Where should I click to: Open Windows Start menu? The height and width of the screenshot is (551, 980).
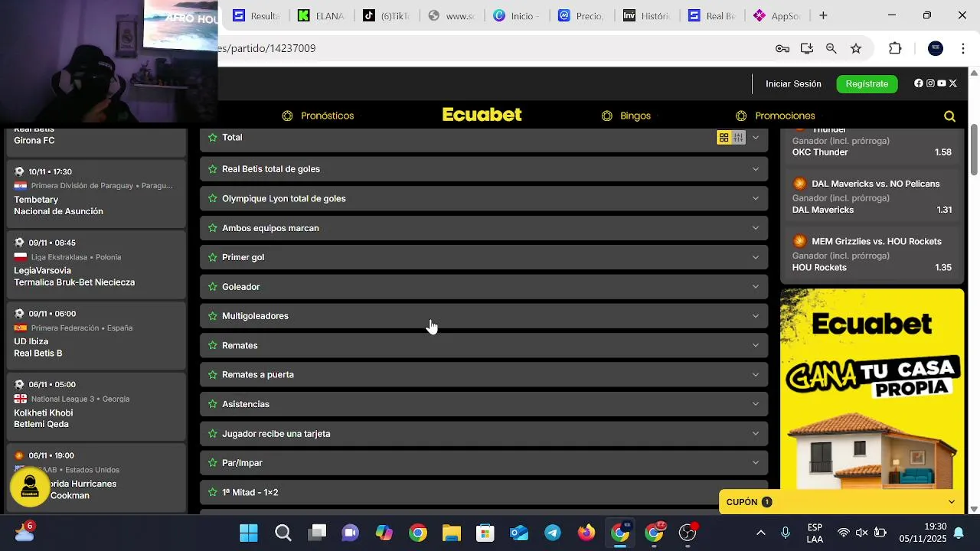pos(249,533)
